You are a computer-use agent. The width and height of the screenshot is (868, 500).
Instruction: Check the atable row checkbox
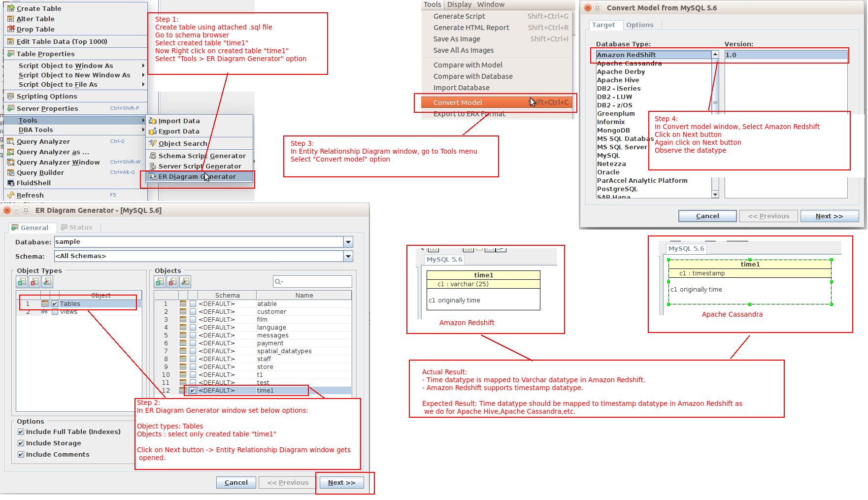pyautogui.click(x=193, y=304)
